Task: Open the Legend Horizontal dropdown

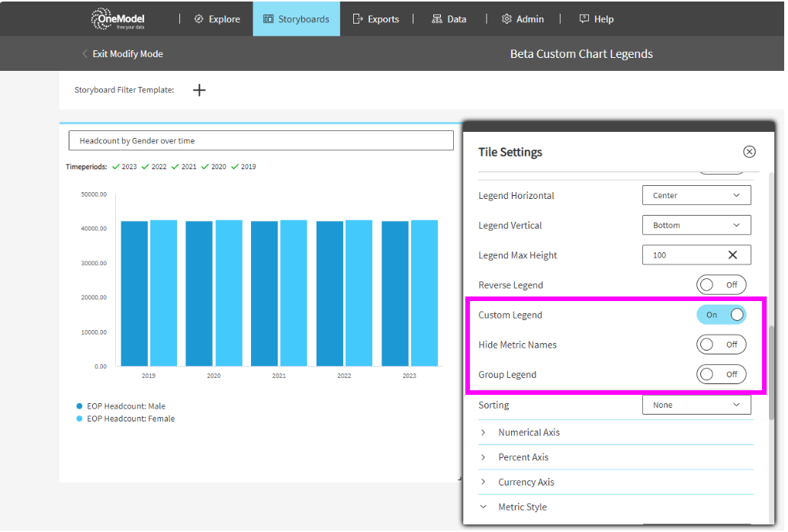Action: tap(696, 196)
